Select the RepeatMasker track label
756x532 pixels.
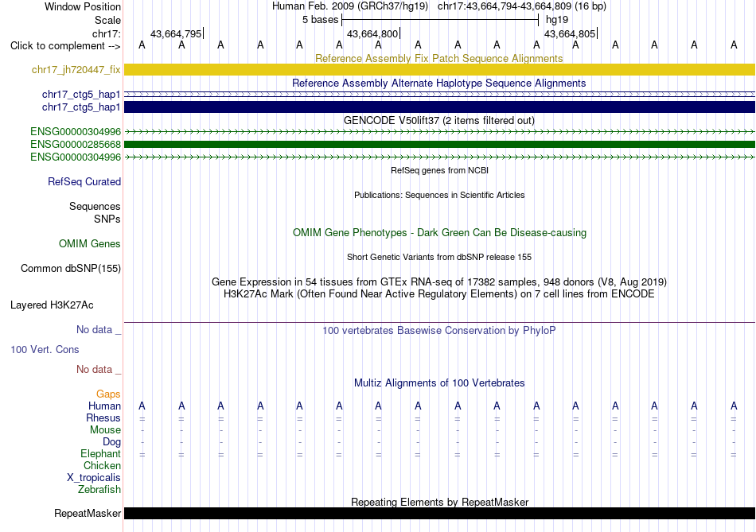(x=88, y=513)
